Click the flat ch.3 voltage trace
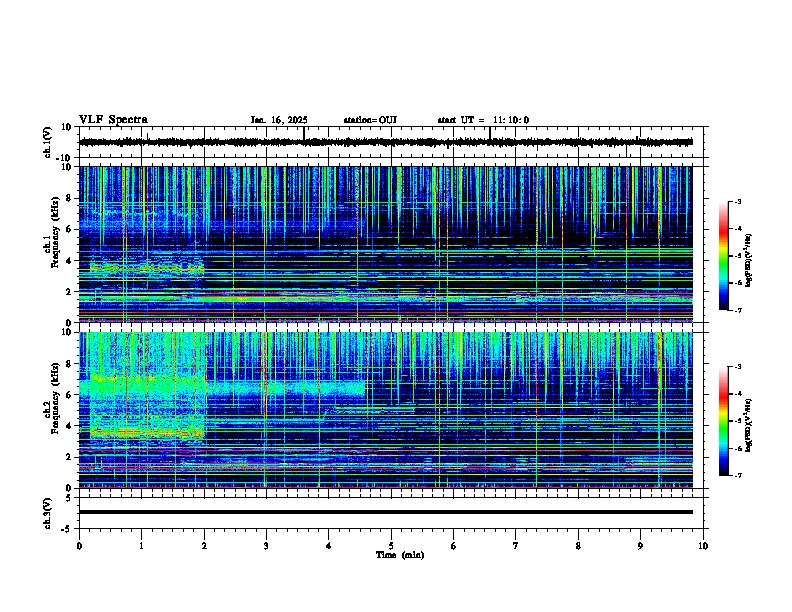792x612 pixels. point(386,512)
